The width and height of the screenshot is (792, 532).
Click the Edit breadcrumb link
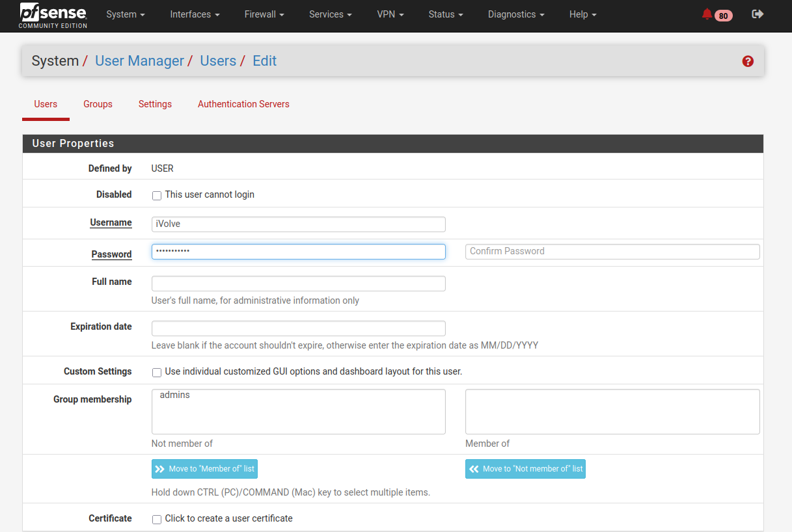click(x=265, y=61)
